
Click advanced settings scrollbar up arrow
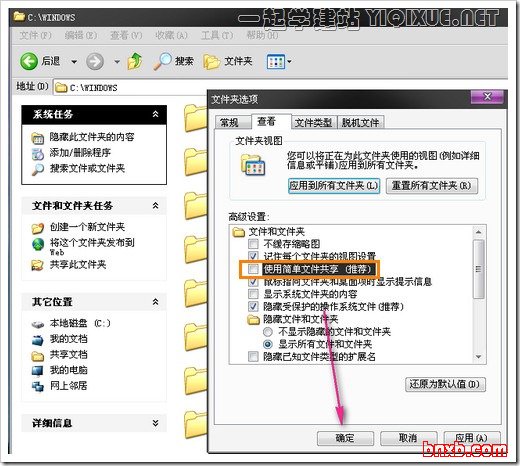click(479, 232)
